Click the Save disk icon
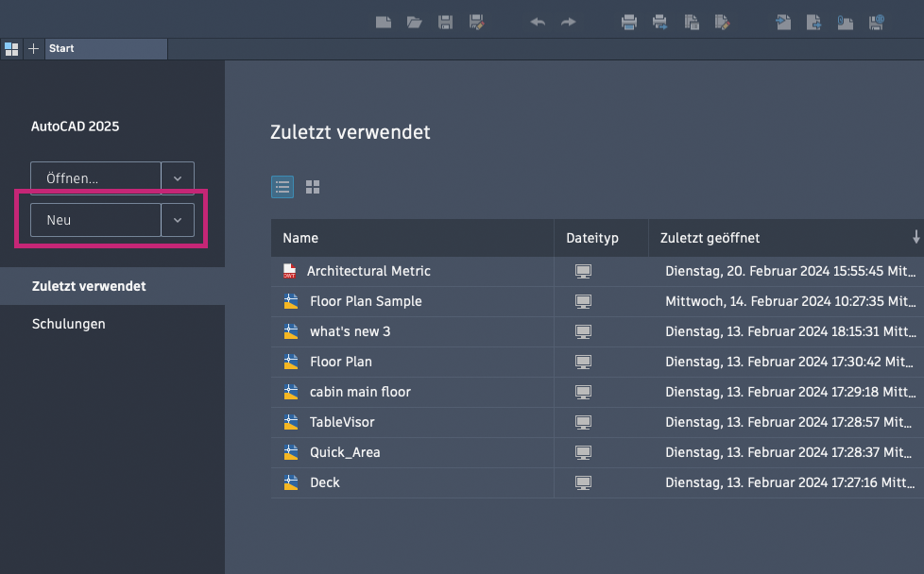Viewport: 924px width, 574px height. pyautogui.click(x=445, y=22)
